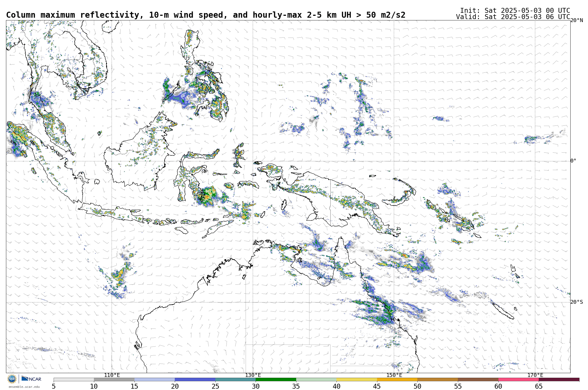Screen dimensions: 588x390
Task: Click the map title text
Action: click(x=206, y=15)
